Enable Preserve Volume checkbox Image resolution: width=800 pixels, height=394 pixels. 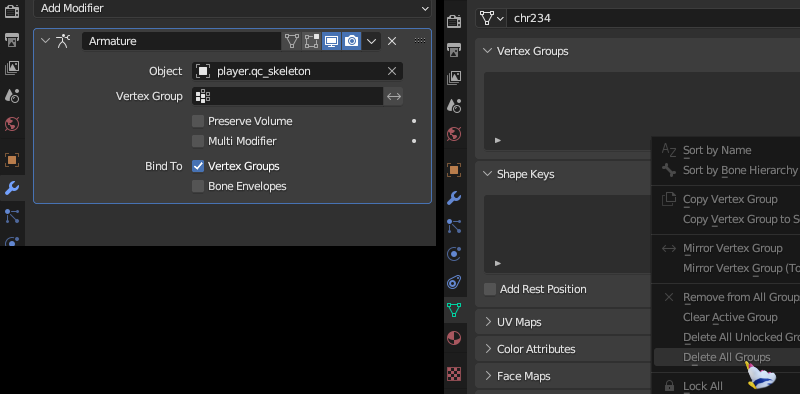tap(198, 121)
